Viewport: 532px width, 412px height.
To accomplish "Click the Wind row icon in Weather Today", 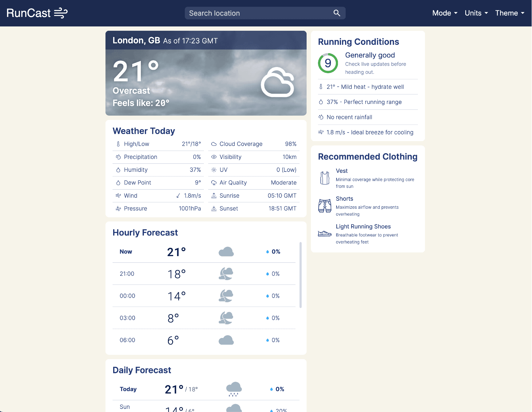I will [x=118, y=196].
